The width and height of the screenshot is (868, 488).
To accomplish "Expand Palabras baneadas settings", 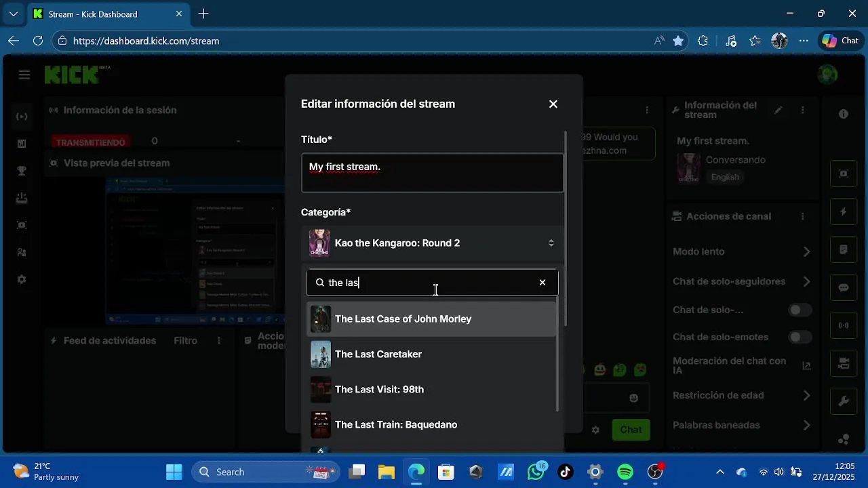I will pyautogui.click(x=806, y=425).
